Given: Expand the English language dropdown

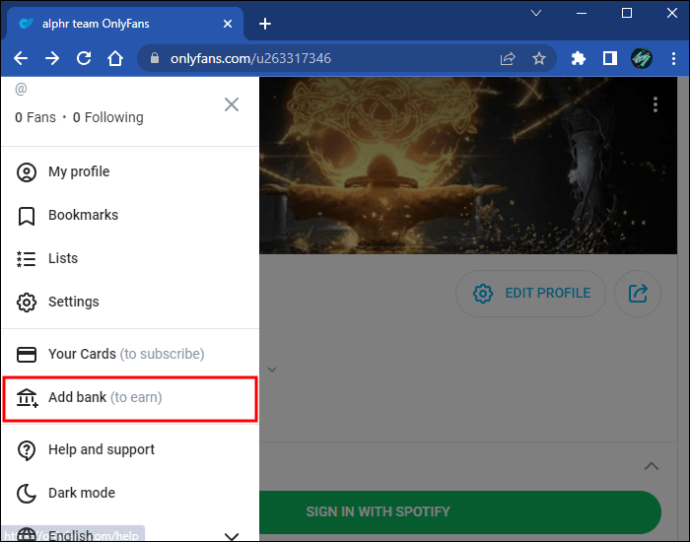Looking at the screenshot, I should point(231,535).
